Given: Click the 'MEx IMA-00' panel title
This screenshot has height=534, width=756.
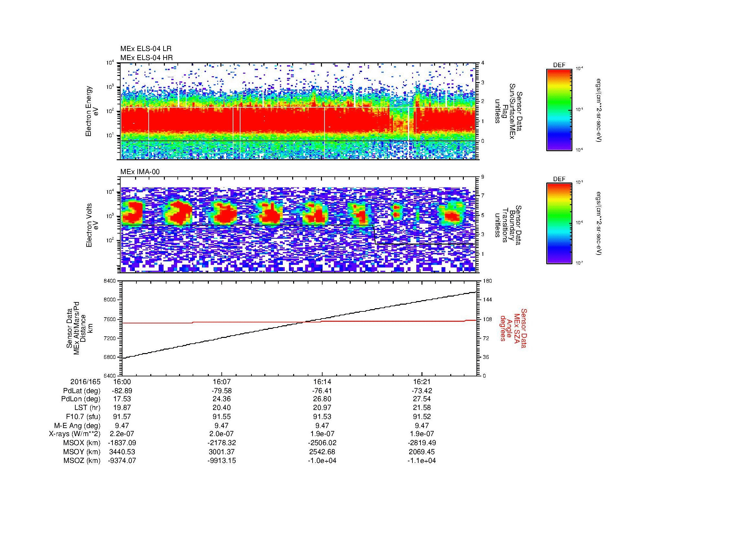Looking at the screenshot, I should pos(140,172).
